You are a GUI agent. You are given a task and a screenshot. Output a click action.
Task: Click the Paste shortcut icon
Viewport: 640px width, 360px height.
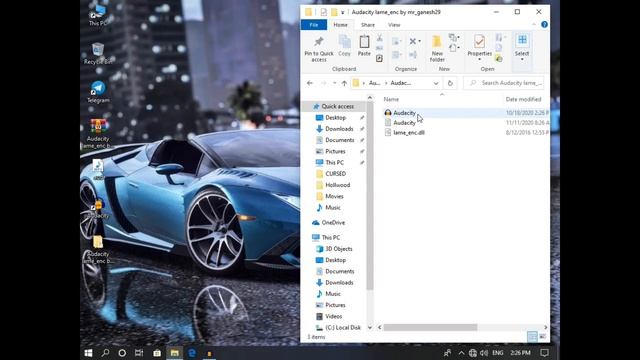pyautogui.click(x=379, y=59)
